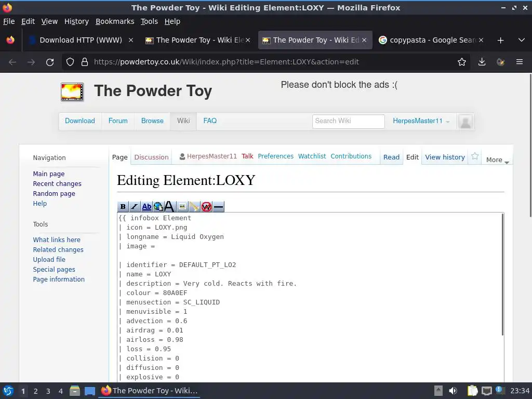Open the extension icon beside downloads
This screenshot has width=532, height=399.
click(x=500, y=62)
